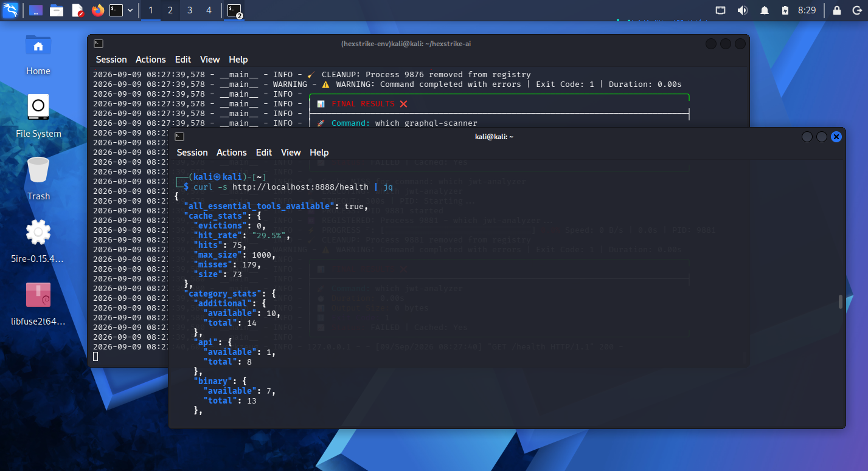This screenshot has height=471, width=868.
Task: Open the Help menu in the front terminal
Action: (319, 153)
